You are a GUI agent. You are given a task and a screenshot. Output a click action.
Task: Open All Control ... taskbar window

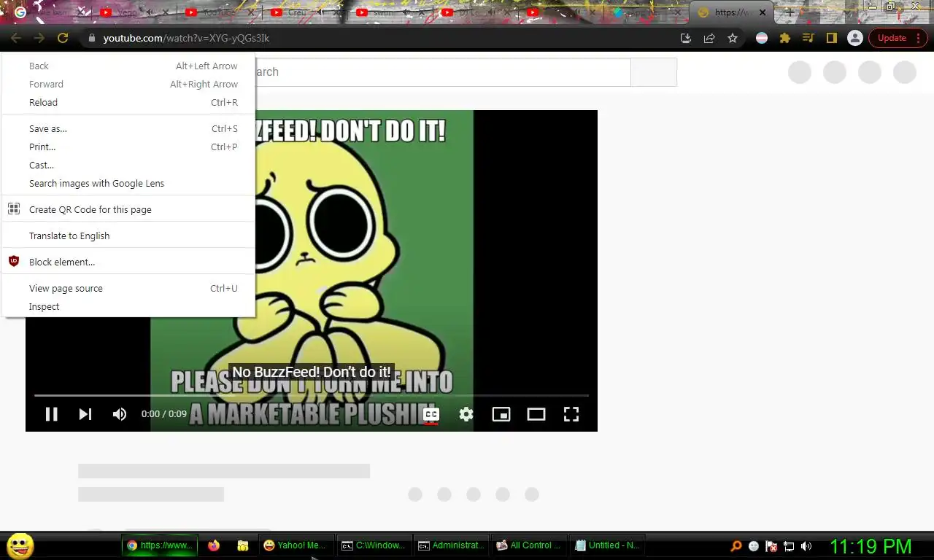click(x=529, y=545)
